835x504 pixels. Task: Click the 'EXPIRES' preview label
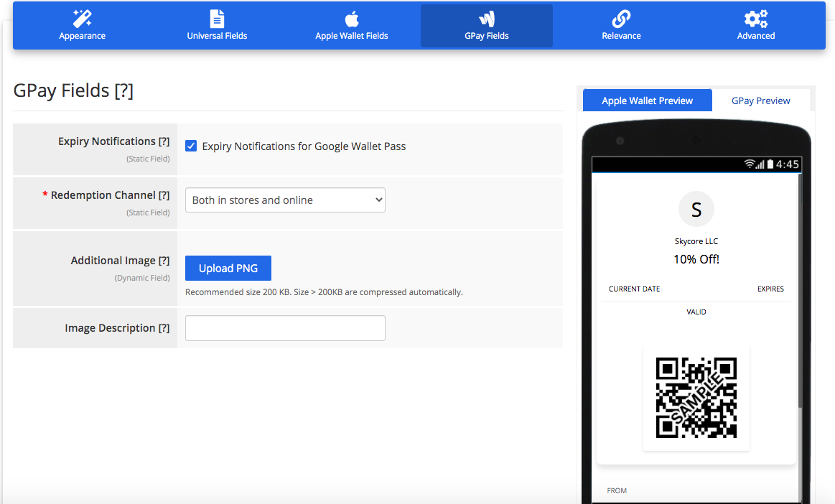(770, 289)
